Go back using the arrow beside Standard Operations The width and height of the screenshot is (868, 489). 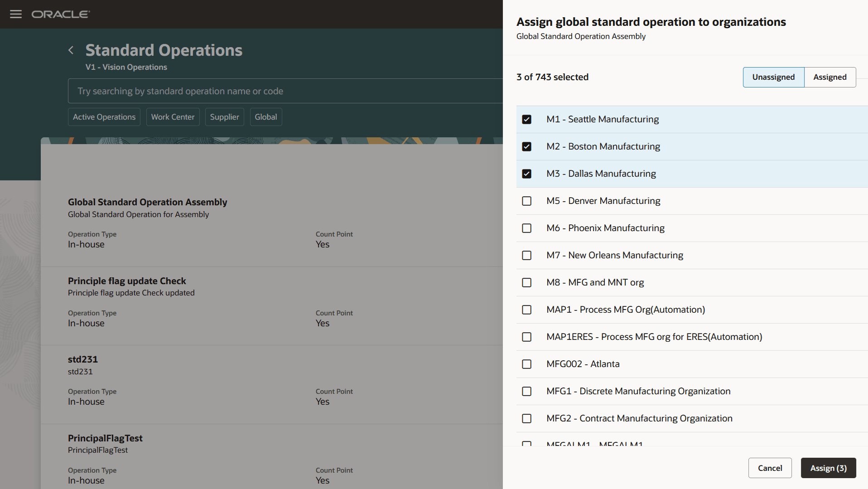71,50
